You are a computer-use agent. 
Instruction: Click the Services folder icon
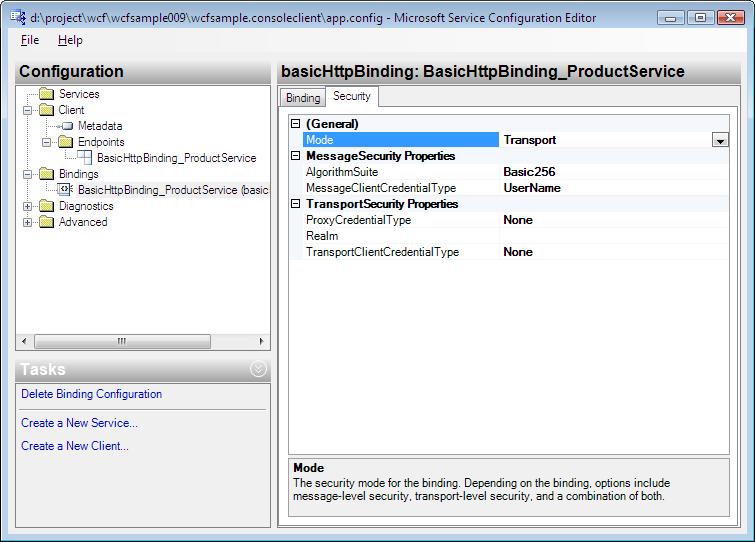47,94
